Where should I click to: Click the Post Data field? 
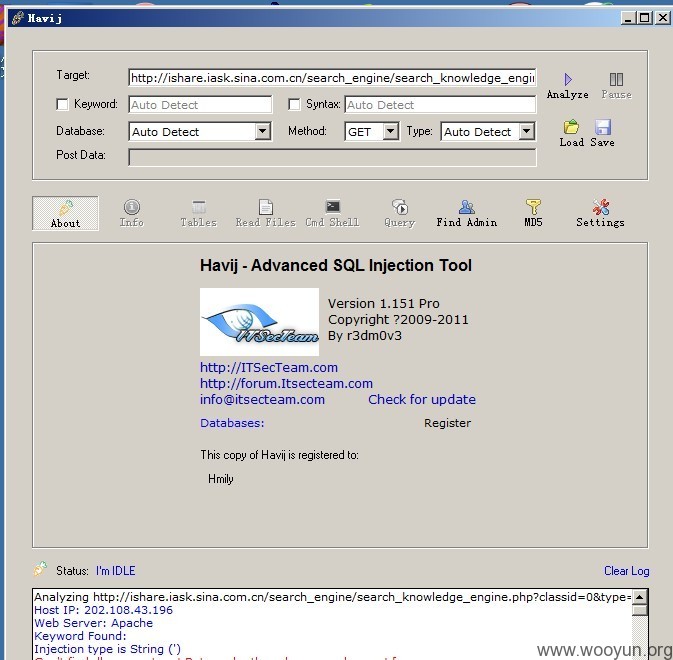[x=332, y=157]
